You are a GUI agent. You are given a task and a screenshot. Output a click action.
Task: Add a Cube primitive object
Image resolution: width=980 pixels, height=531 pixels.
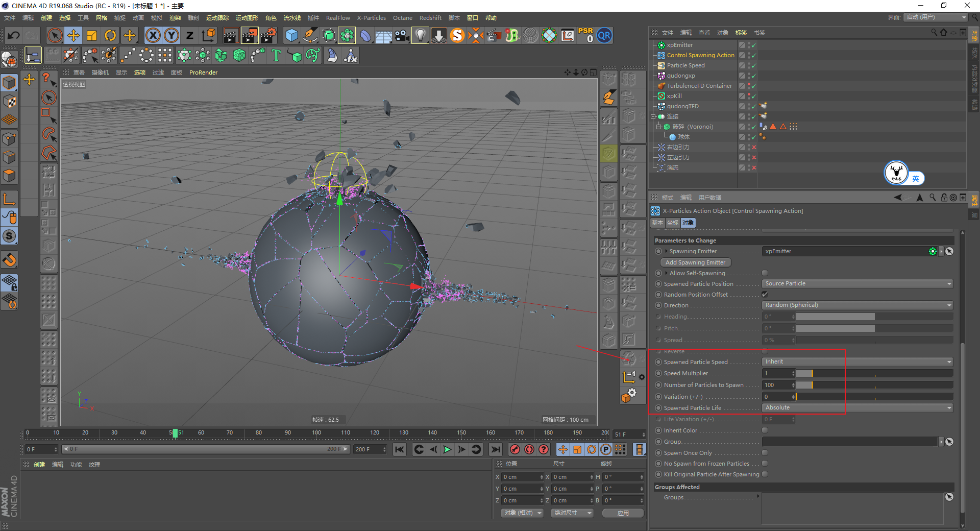(x=291, y=35)
